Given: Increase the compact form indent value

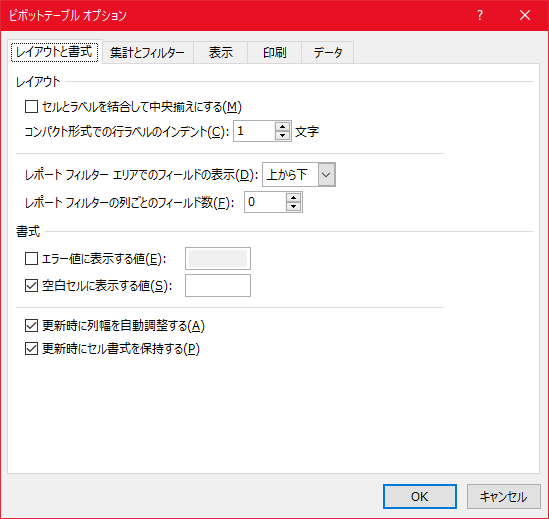Looking at the screenshot, I should pyautogui.click(x=283, y=126).
